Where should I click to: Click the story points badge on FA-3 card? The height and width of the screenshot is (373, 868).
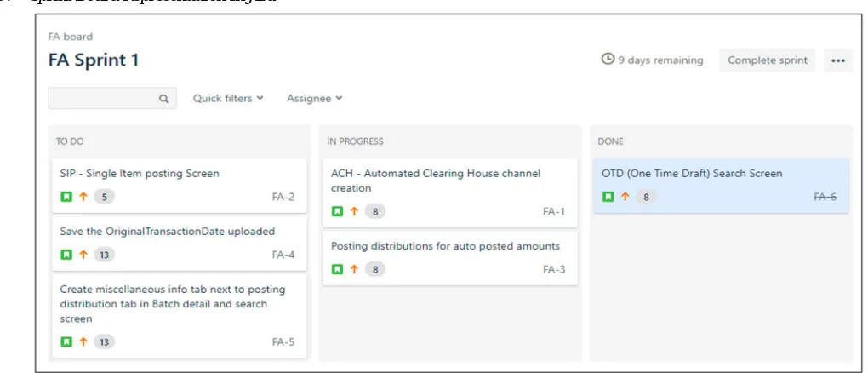[374, 269]
